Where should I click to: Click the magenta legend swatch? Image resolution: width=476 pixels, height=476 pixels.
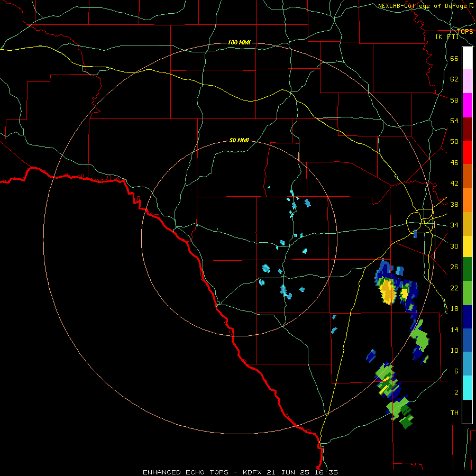click(x=467, y=105)
